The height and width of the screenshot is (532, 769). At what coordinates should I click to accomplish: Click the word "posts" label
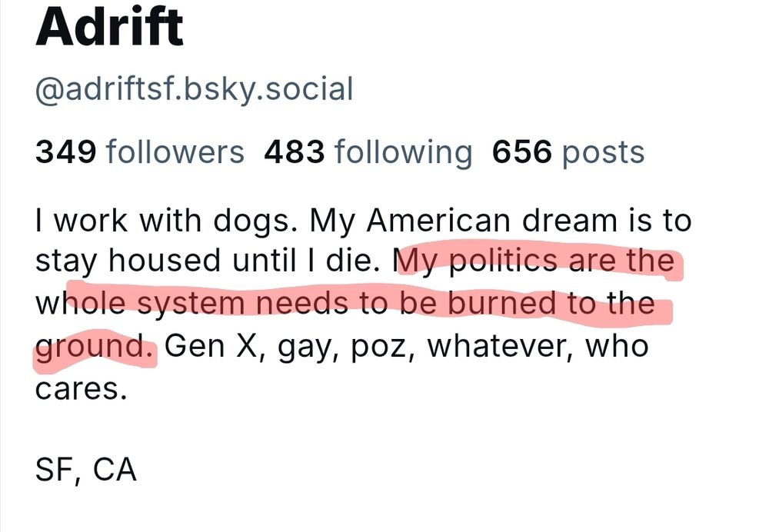[x=603, y=151]
